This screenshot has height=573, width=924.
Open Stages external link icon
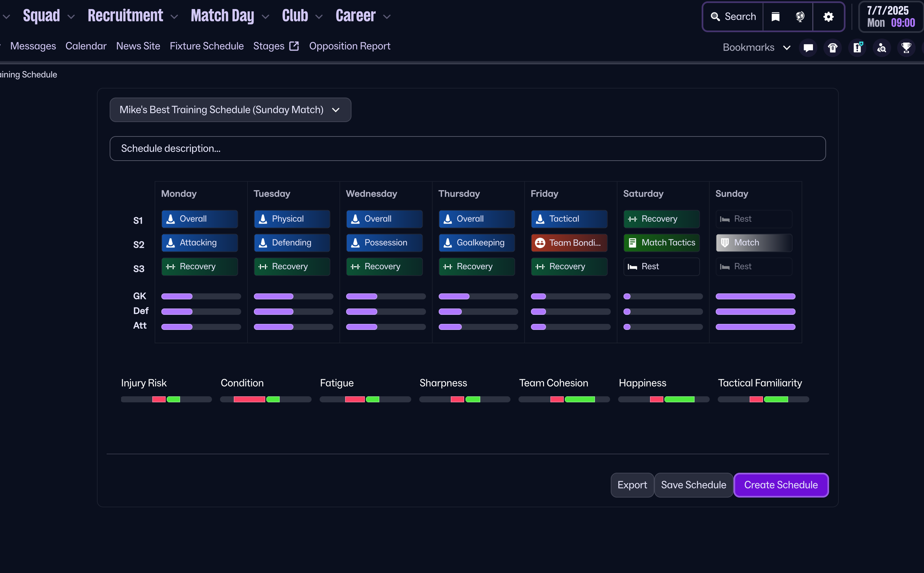tap(294, 46)
